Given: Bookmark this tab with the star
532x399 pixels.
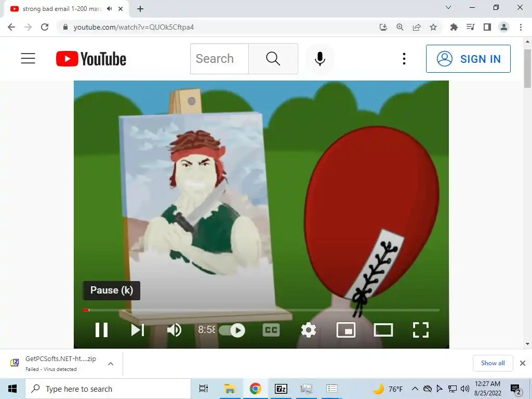Looking at the screenshot, I should (x=433, y=27).
